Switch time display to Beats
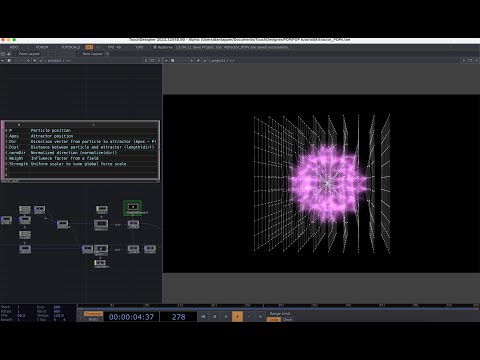 point(93,319)
